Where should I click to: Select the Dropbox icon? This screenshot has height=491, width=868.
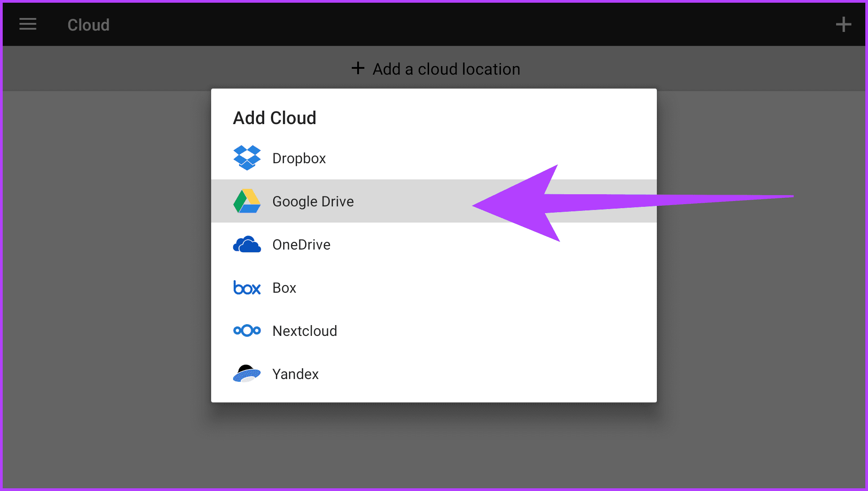[247, 158]
